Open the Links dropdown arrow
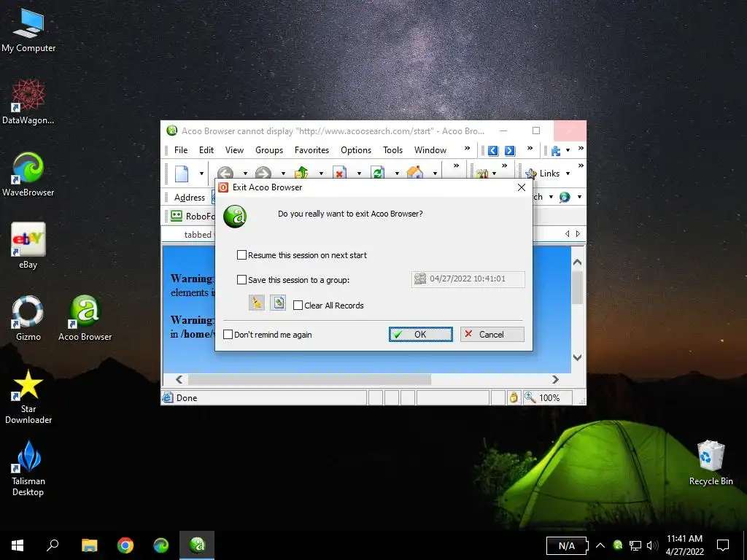 pos(568,174)
